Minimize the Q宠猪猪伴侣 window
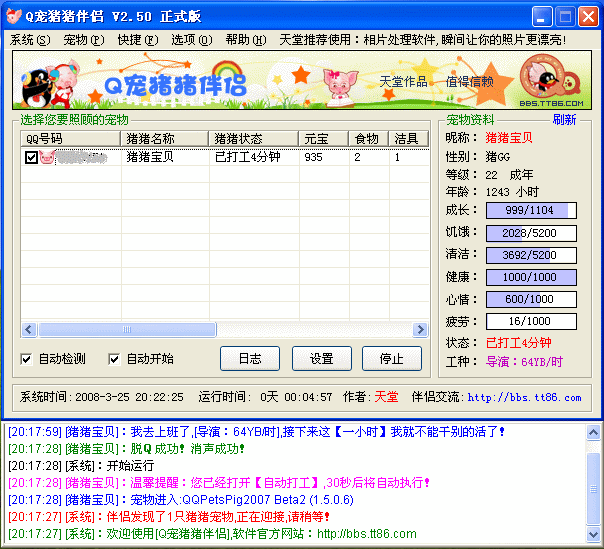The height and width of the screenshot is (549, 604). (x=542, y=17)
